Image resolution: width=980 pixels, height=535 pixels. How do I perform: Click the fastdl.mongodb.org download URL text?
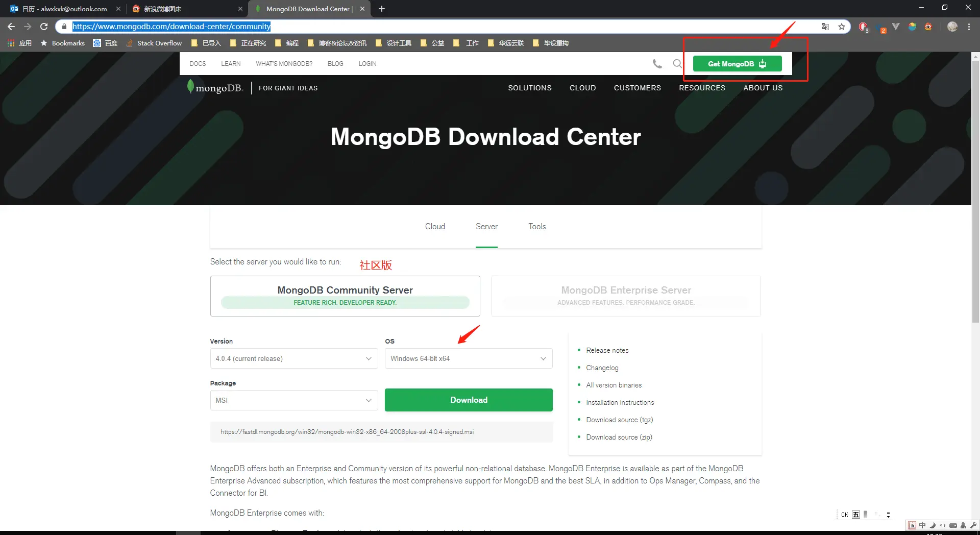(x=347, y=432)
